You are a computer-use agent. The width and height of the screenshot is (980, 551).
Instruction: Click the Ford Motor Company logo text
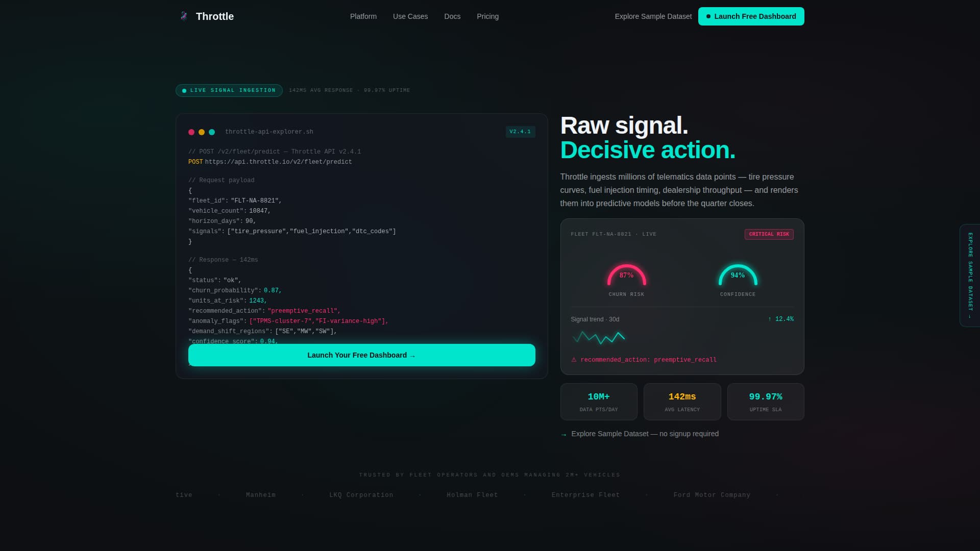tap(712, 495)
